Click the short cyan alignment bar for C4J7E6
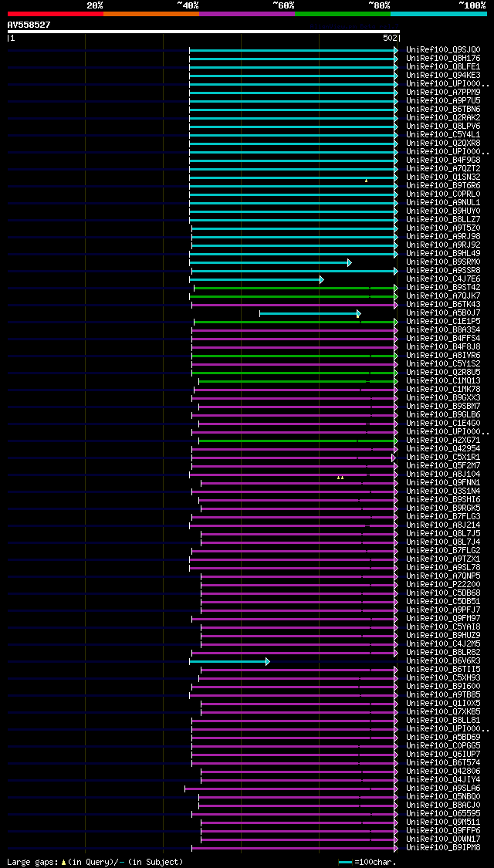Screen dimensions: 494x868 pos(256,279)
